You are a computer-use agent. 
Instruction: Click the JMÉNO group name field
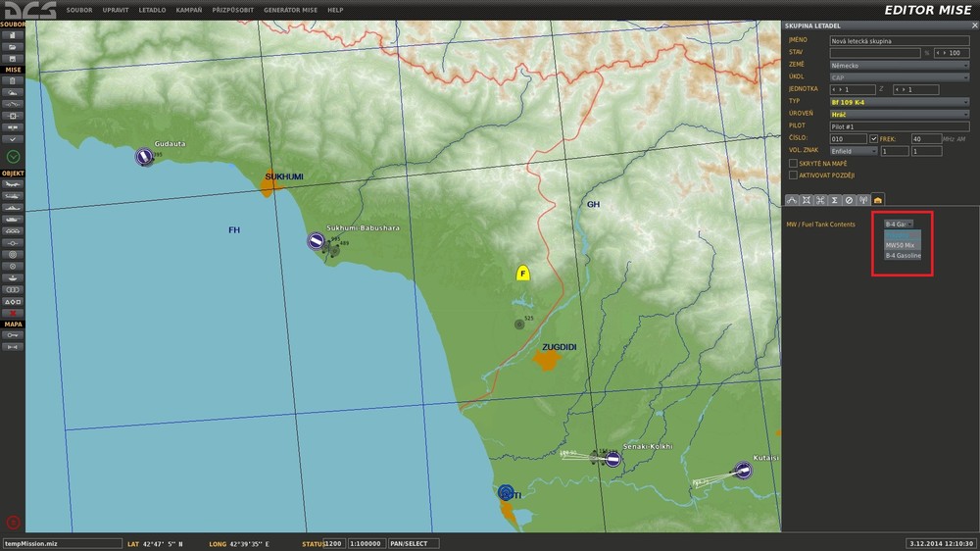[900, 40]
